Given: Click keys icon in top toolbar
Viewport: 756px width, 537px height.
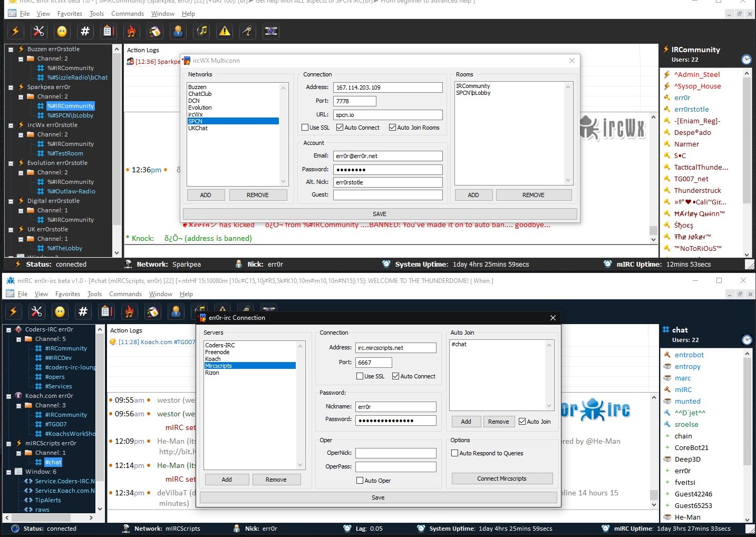Looking at the screenshot, I should click(248, 32).
